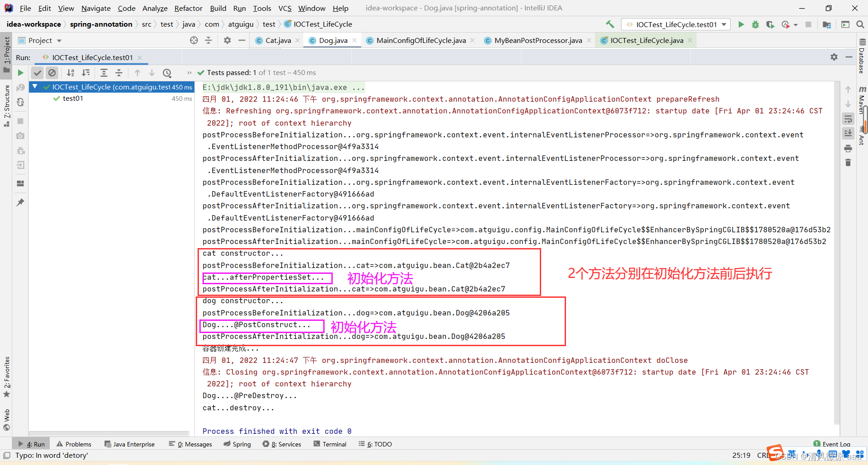Open Database side panel
This screenshot has height=465, width=868.
pos(862,56)
